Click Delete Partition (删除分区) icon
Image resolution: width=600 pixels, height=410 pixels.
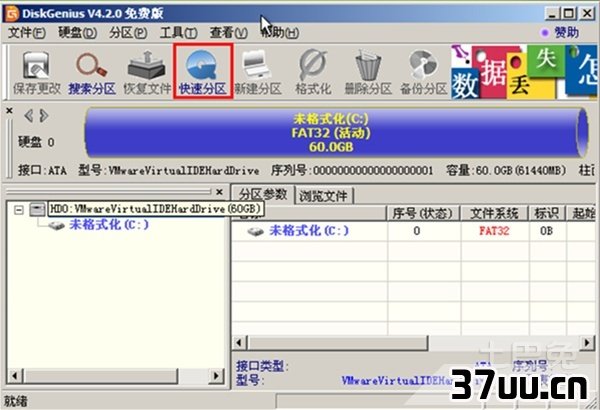(x=368, y=73)
